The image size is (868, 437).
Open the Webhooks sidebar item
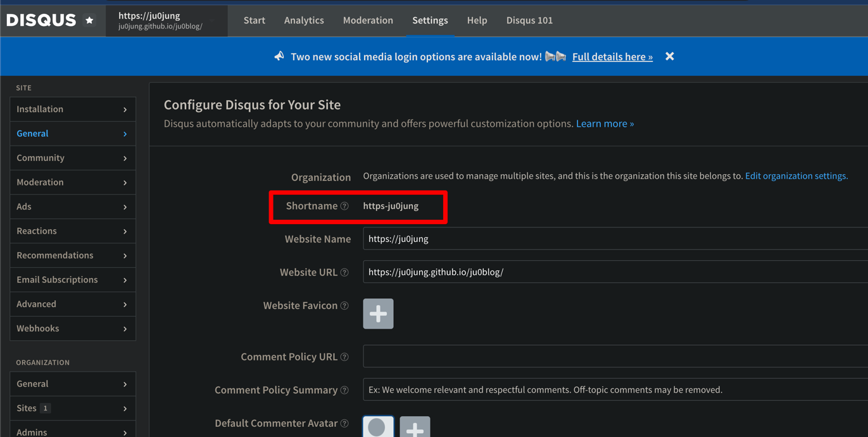pos(72,328)
